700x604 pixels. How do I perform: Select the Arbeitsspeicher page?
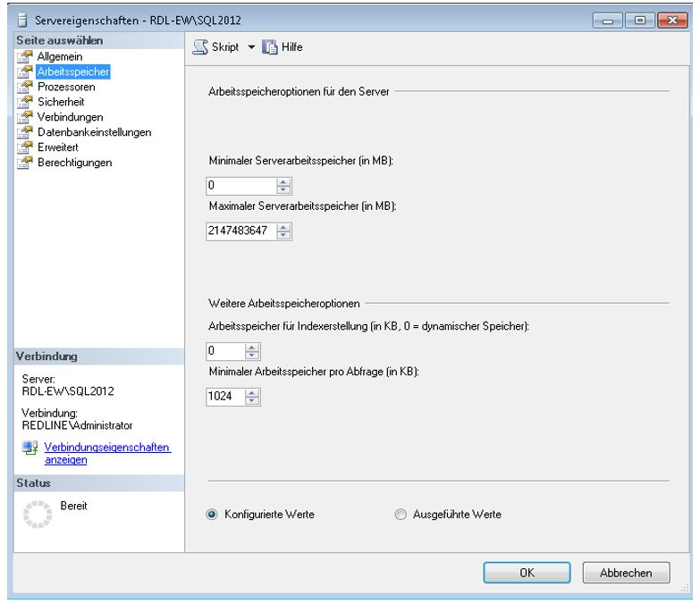[x=62, y=72]
